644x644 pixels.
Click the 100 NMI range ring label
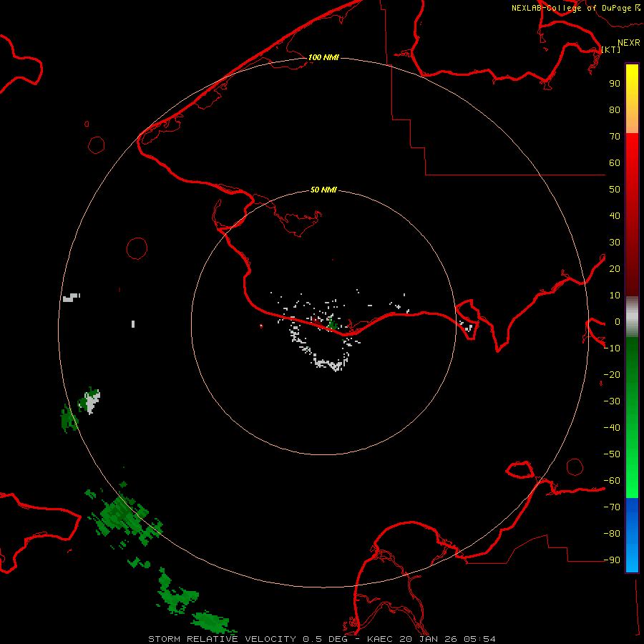point(323,57)
